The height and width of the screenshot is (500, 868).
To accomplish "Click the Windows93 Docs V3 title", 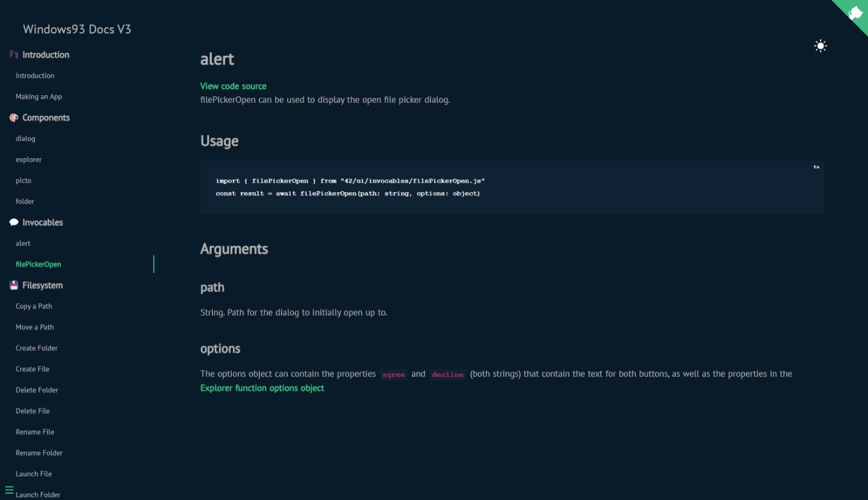I will pyautogui.click(x=77, y=29).
